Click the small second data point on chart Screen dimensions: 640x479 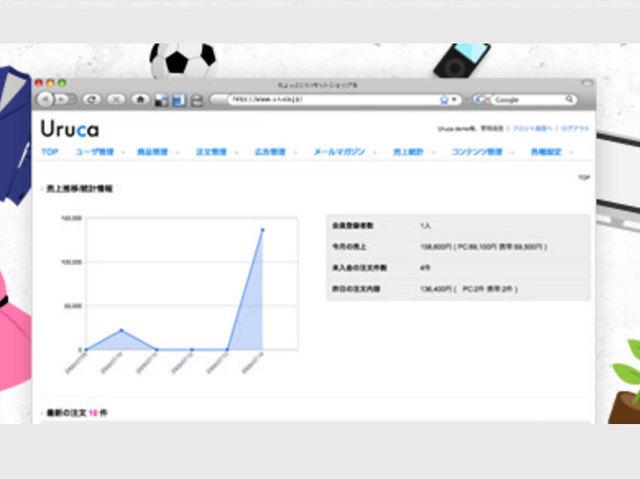(x=121, y=330)
